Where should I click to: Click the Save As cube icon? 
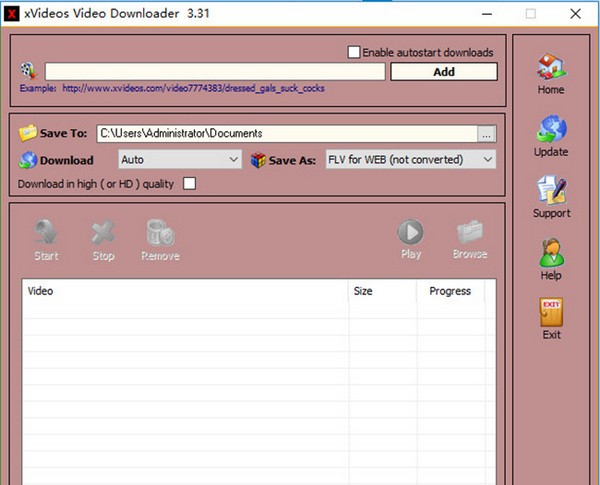(x=258, y=160)
